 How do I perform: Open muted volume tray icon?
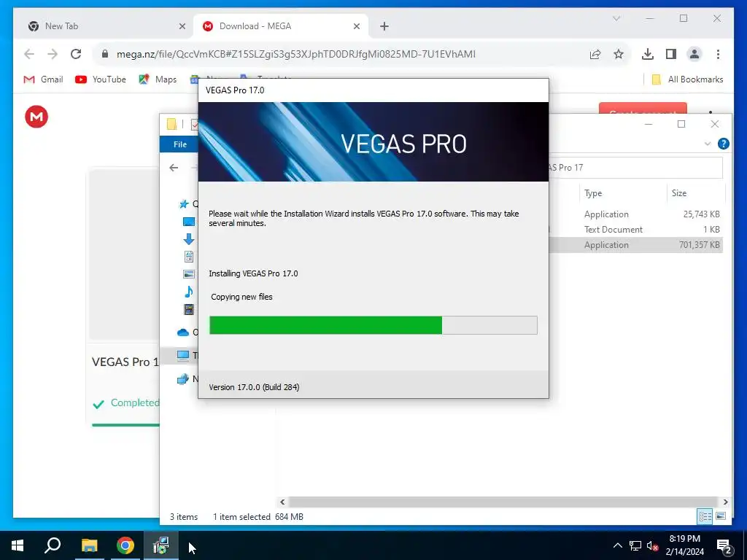653,545
